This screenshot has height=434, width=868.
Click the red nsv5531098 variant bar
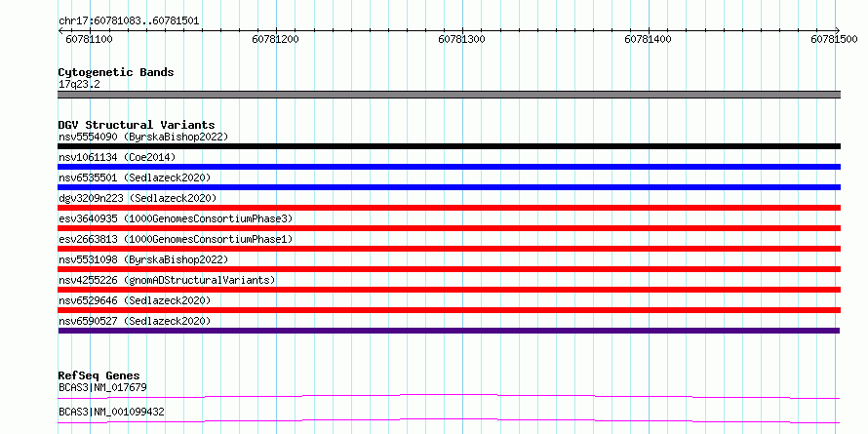coord(449,269)
